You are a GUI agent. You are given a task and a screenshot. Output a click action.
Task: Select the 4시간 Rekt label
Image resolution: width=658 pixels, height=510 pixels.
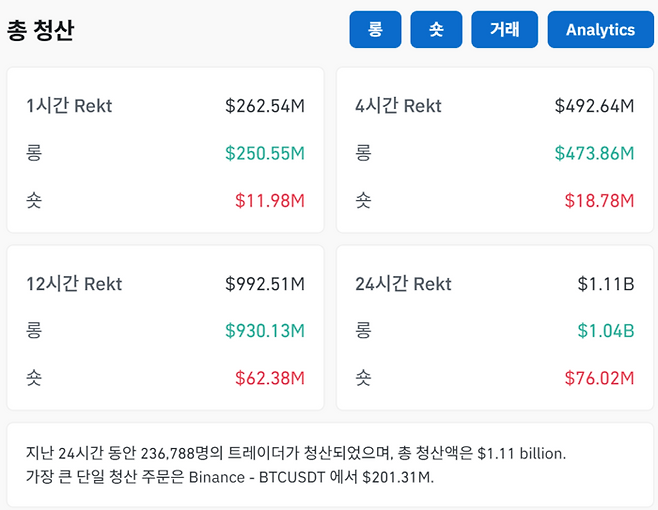398,106
